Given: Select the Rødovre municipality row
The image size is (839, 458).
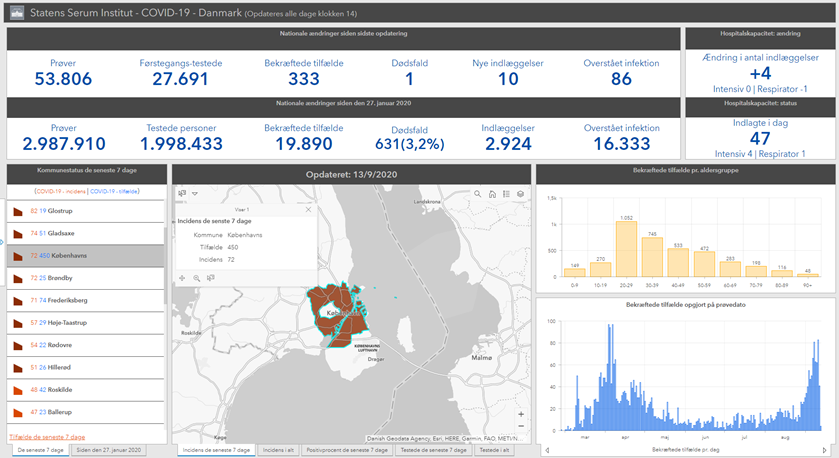Looking at the screenshot, I should click(86, 346).
